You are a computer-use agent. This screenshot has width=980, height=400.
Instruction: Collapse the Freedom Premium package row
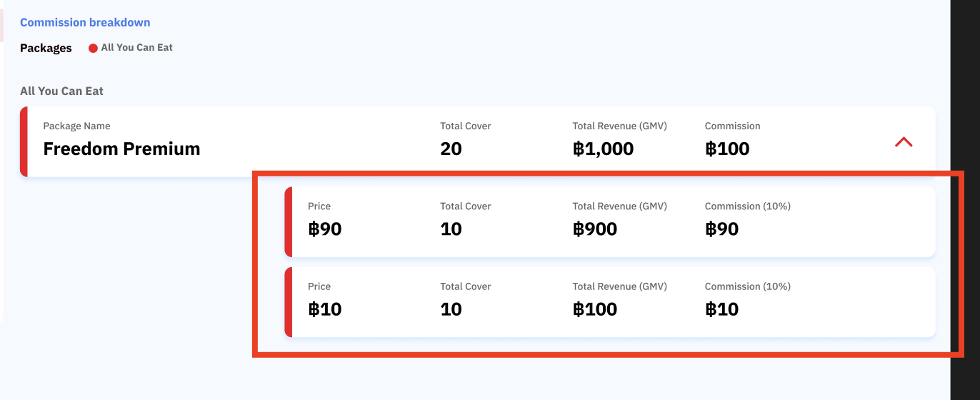click(904, 142)
